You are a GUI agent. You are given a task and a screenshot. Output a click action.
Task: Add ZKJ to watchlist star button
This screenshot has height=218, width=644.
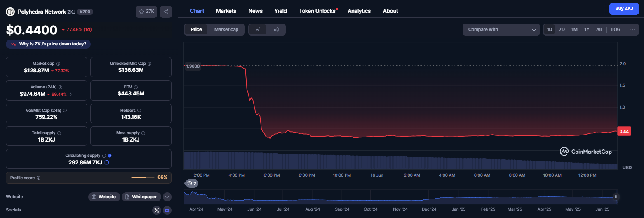click(146, 12)
